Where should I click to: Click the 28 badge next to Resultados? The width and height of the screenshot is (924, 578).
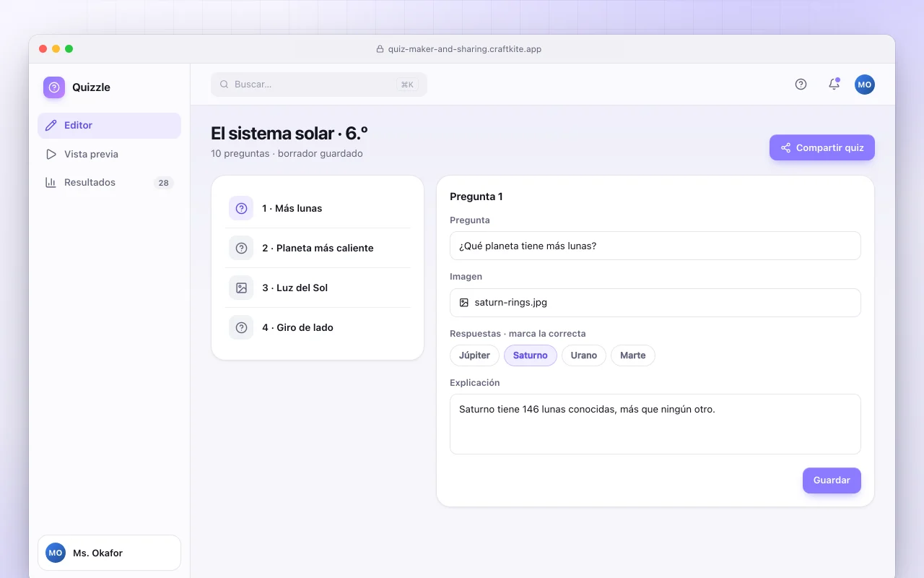click(x=164, y=183)
